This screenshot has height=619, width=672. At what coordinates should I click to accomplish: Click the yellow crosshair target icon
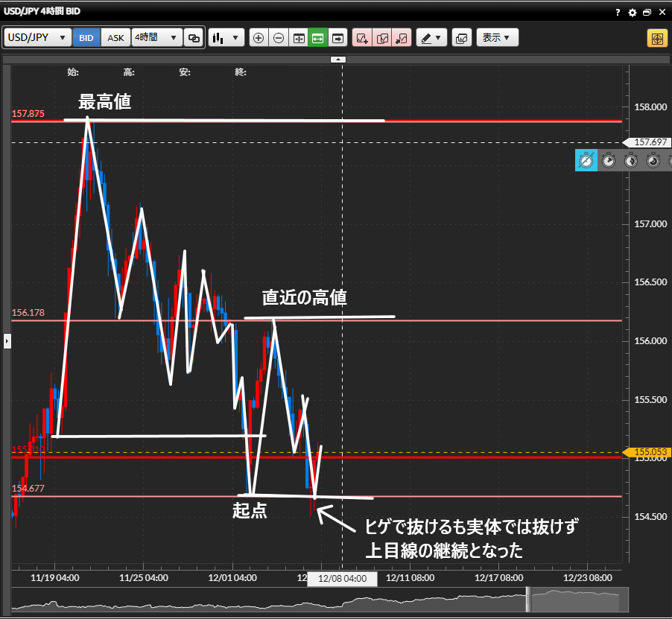[x=656, y=38]
